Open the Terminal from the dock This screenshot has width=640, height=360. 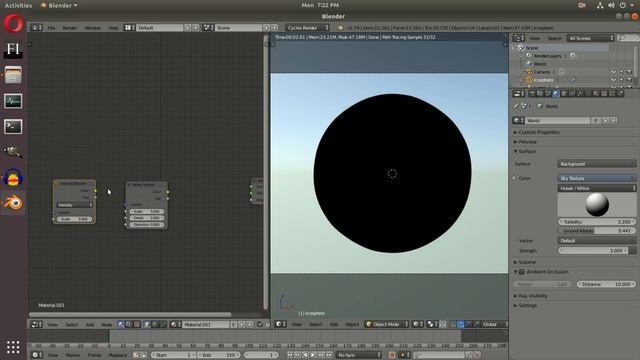pyautogui.click(x=13, y=127)
